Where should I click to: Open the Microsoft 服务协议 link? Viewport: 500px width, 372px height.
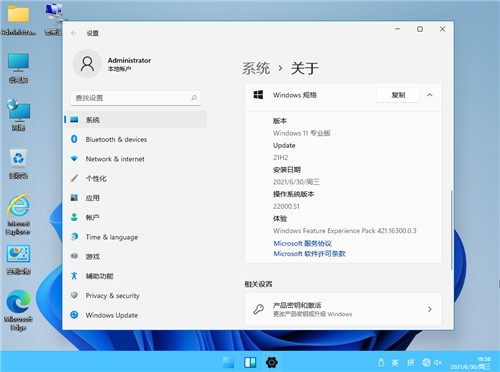click(x=302, y=243)
